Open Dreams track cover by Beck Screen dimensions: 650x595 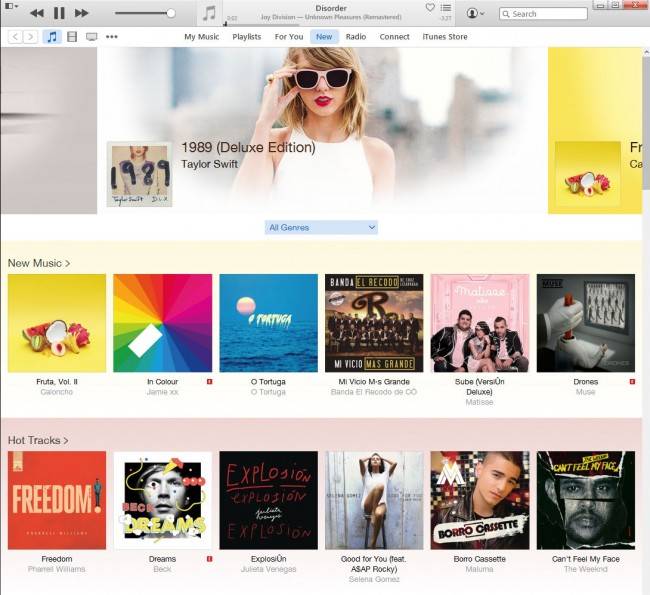click(162, 500)
